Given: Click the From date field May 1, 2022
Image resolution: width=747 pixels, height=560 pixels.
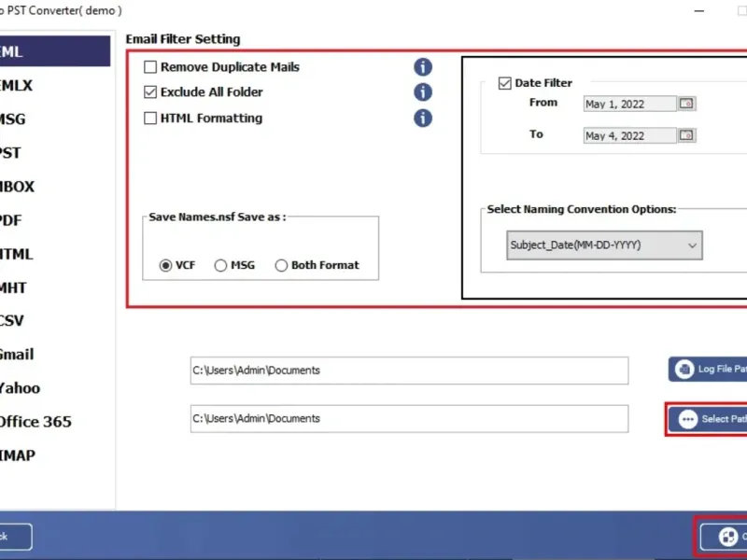Looking at the screenshot, I should coord(629,104).
